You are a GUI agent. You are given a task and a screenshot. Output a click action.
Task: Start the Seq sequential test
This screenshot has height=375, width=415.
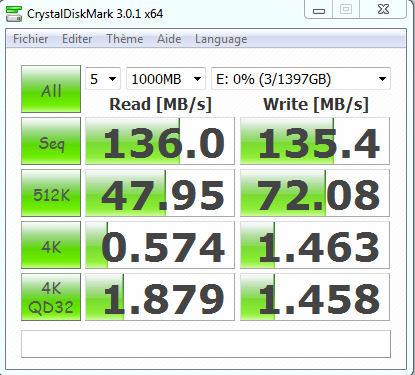tap(51, 141)
